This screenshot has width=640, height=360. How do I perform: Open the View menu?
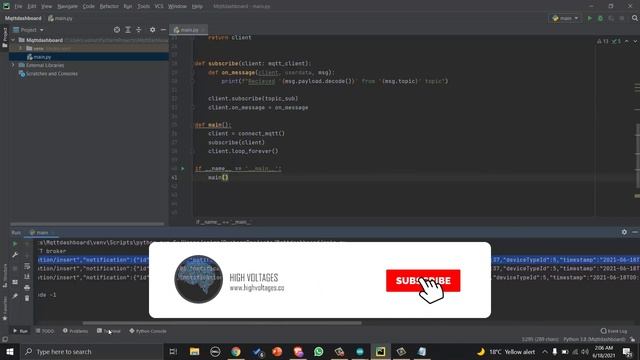click(47, 7)
